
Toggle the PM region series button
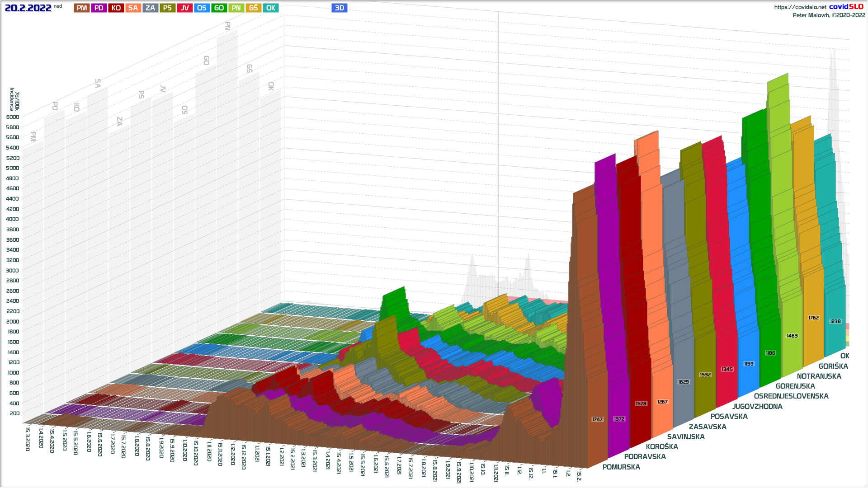(82, 8)
